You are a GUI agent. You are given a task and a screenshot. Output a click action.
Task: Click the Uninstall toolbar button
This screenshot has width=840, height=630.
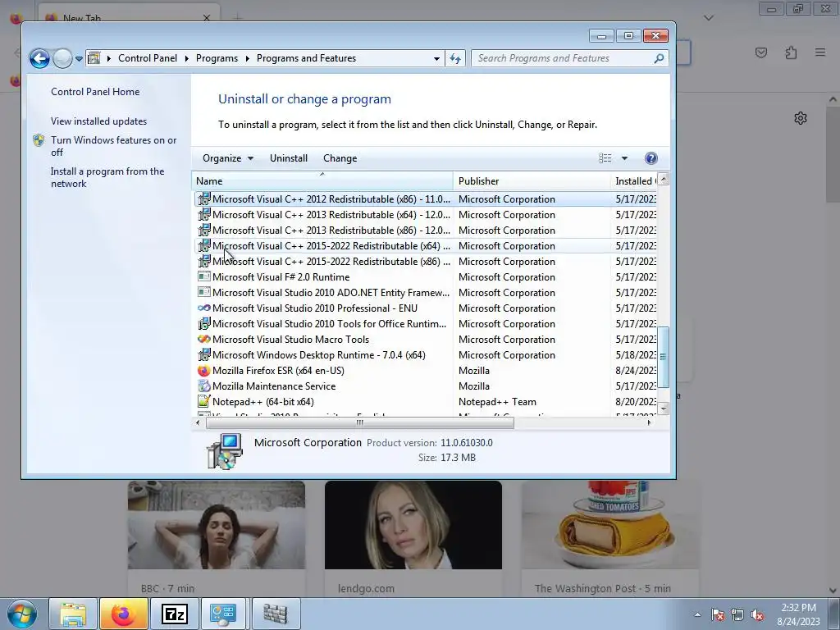289,158
